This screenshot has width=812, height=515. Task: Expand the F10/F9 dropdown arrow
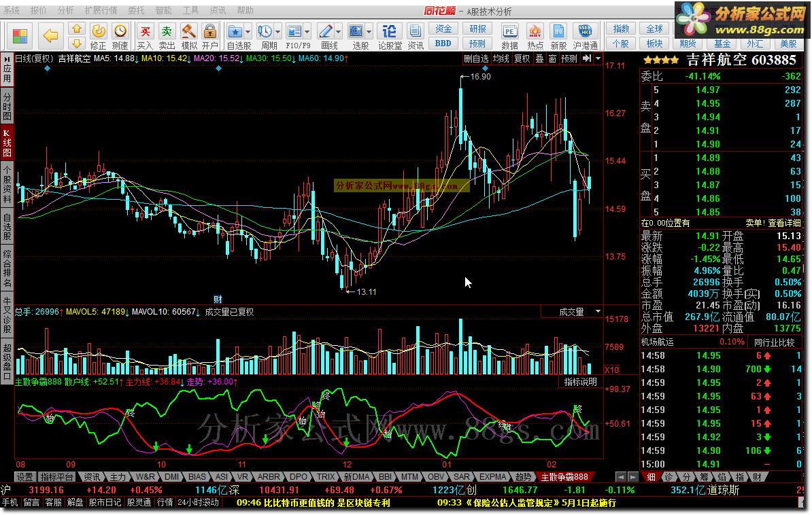click(307, 31)
